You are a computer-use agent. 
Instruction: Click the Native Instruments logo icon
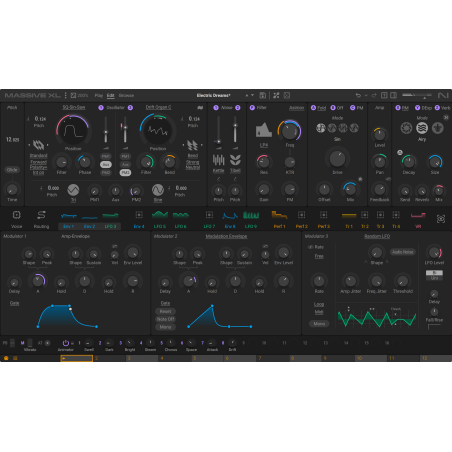[x=443, y=95]
